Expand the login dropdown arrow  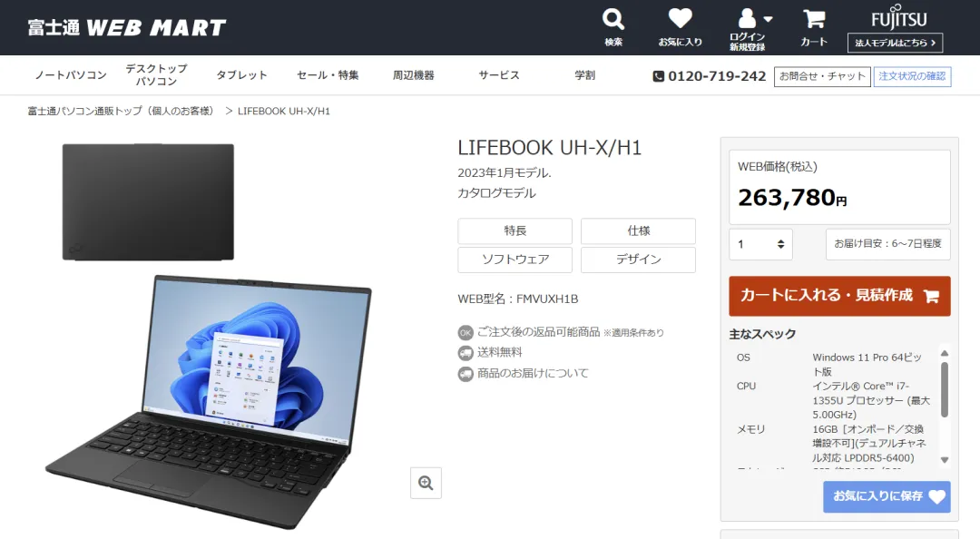pos(769,19)
